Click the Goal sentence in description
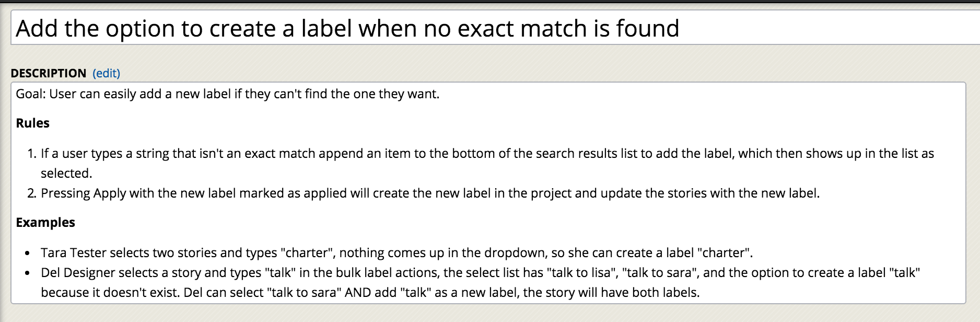 228,94
